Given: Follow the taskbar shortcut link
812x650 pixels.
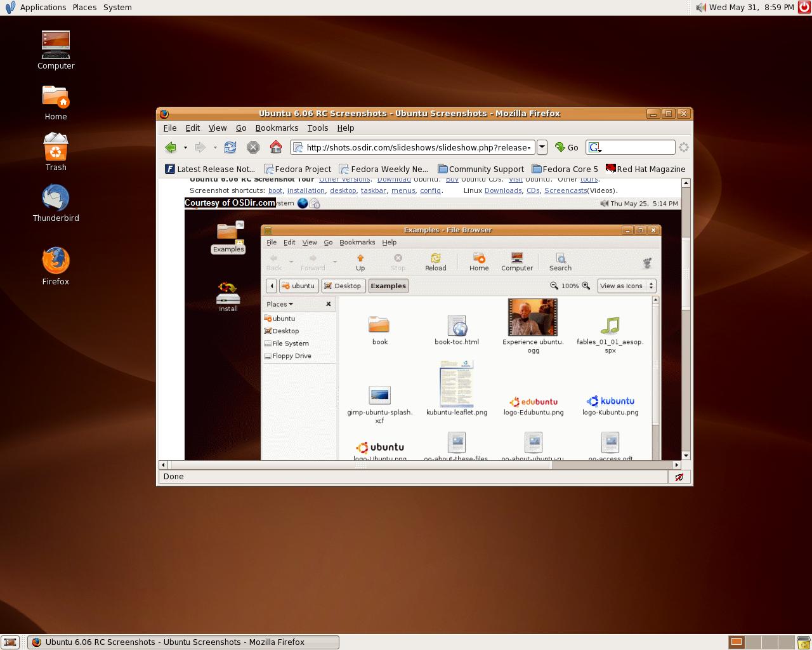Looking at the screenshot, I should coord(374,190).
